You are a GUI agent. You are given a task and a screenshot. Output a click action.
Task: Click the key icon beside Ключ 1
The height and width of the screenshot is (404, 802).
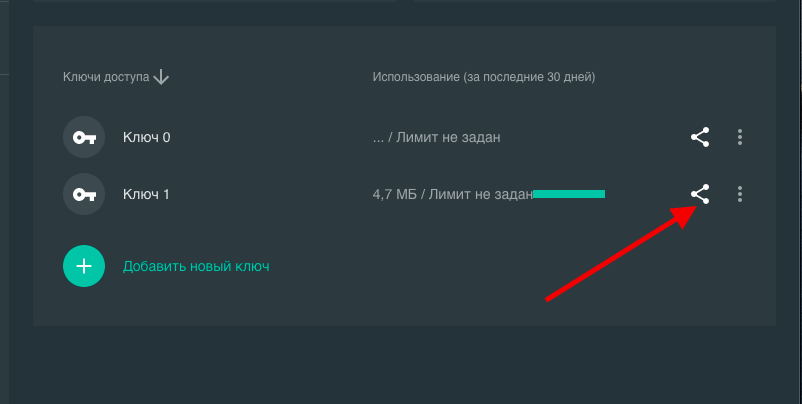click(84, 194)
